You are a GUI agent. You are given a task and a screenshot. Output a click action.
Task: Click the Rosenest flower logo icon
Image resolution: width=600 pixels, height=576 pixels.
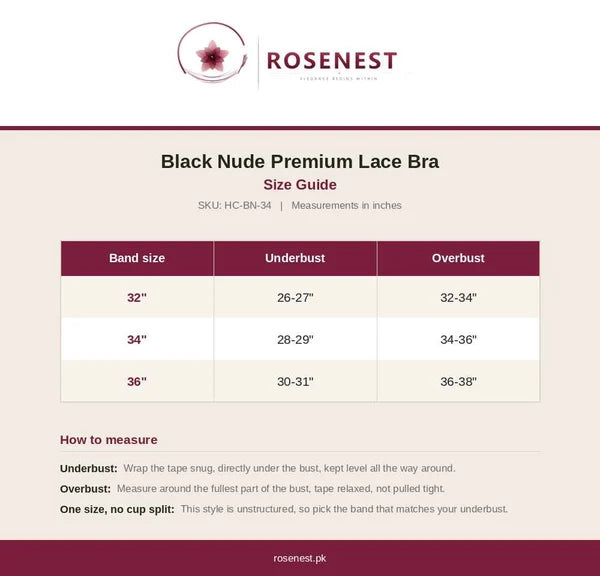tap(212, 52)
